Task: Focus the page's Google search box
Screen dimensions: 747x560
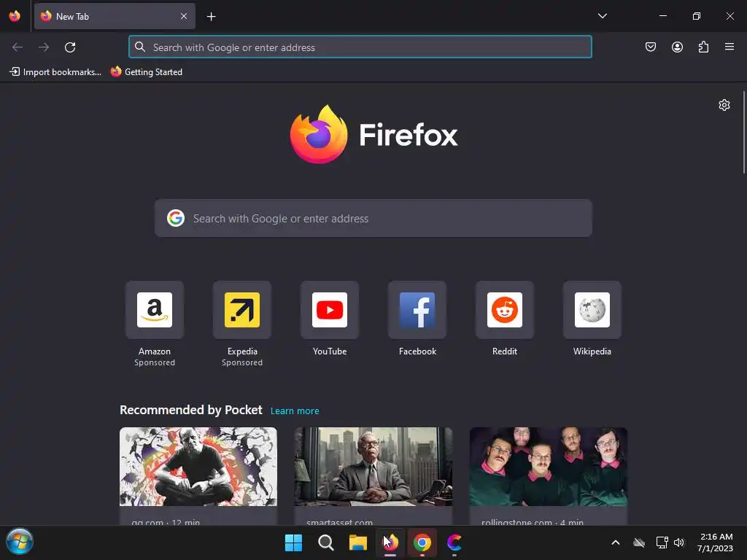Action: [373, 218]
